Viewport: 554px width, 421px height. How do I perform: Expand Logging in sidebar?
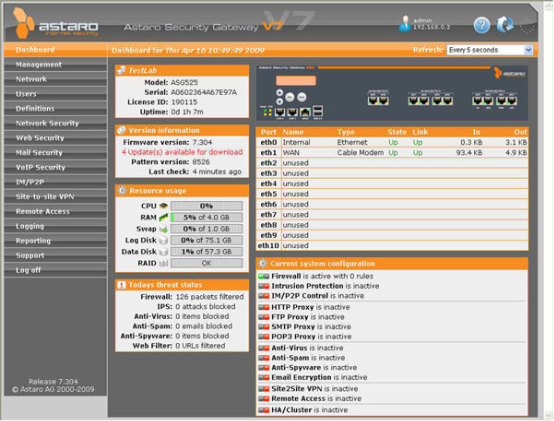click(x=55, y=226)
